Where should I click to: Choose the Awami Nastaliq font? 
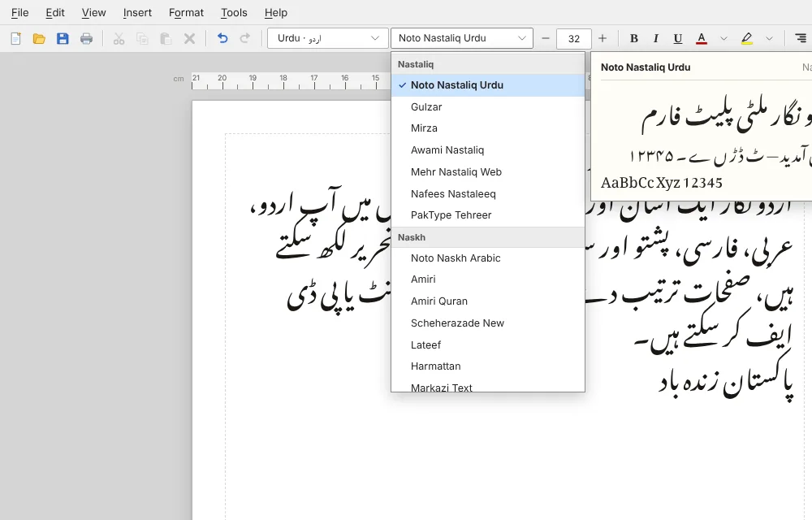click(488, 149)
